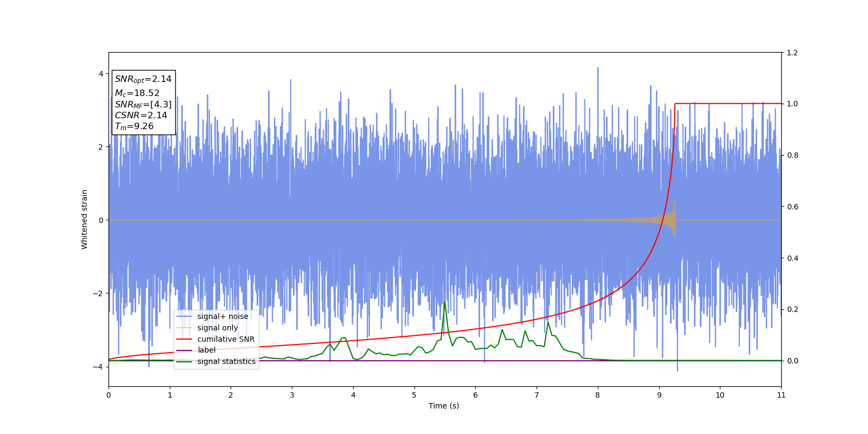The image size is (868, 434).
Task: Click the left y-axis tick label −2
Action: tap(99, 293)
